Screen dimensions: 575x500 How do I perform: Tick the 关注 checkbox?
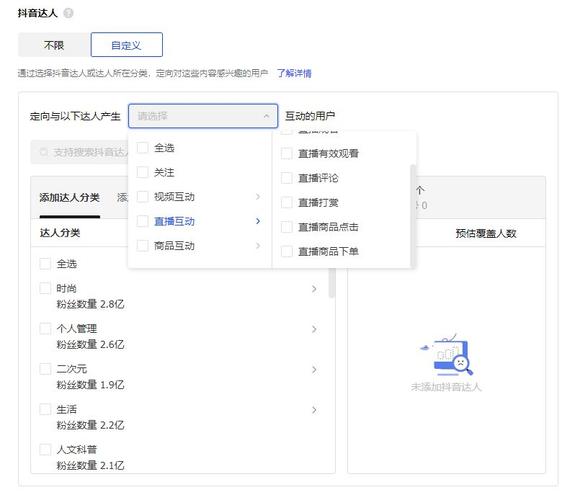[142, 172]
